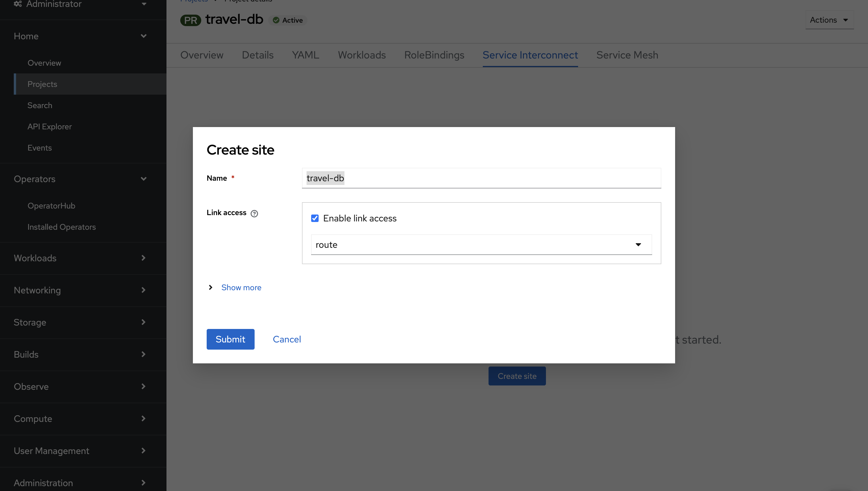Open the route link access dropdown
The image size is (868, 491).
point(481,244)
